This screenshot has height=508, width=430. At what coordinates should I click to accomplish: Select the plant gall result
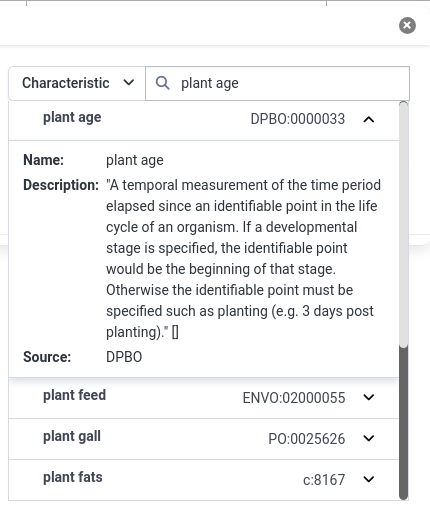pos(204,439)
